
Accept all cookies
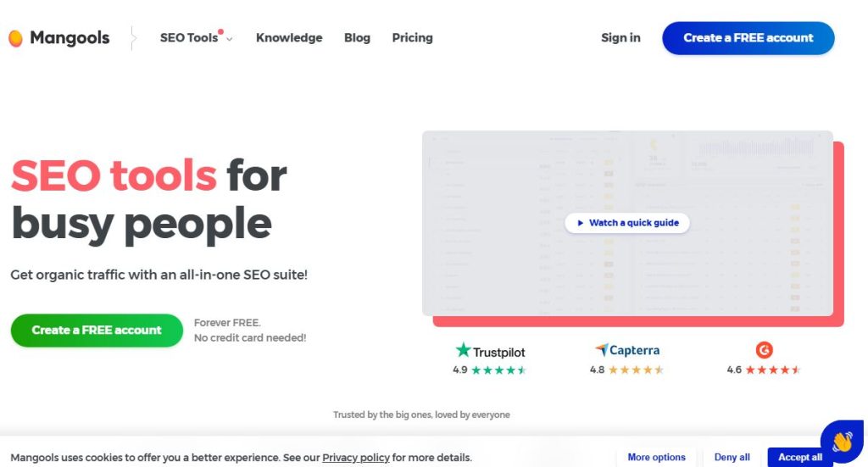(799, 458)
